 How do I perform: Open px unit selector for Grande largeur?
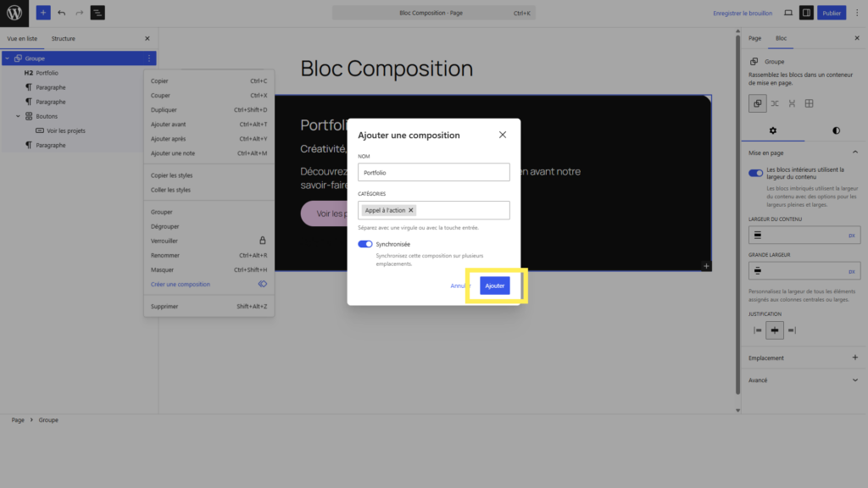(x=851, y=271)
